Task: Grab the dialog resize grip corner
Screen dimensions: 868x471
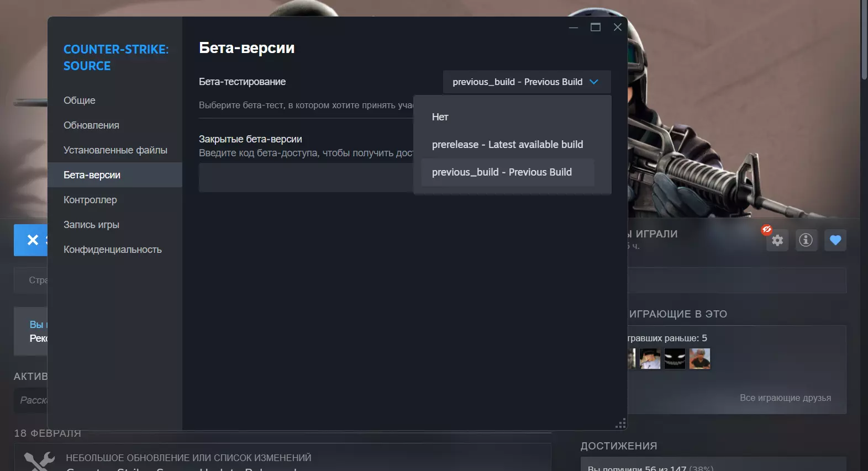Action: click(620, 424)
